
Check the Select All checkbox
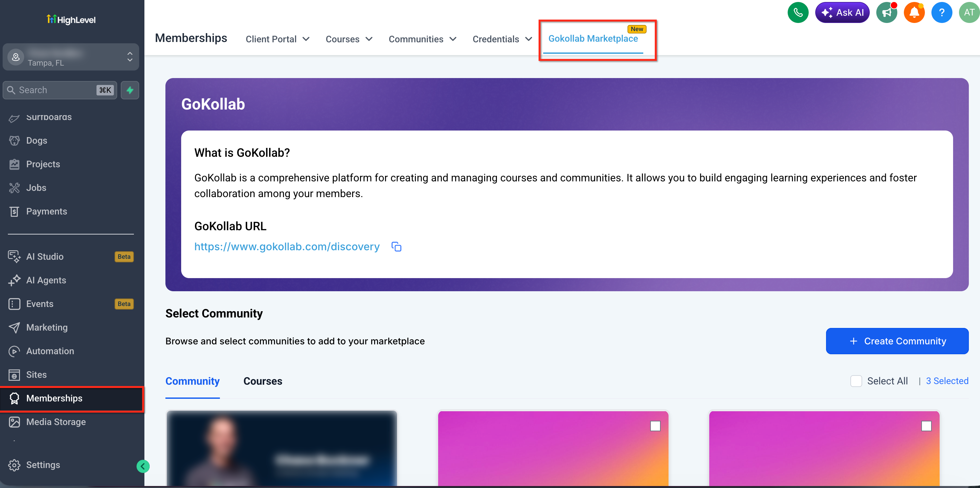(856, 381)
